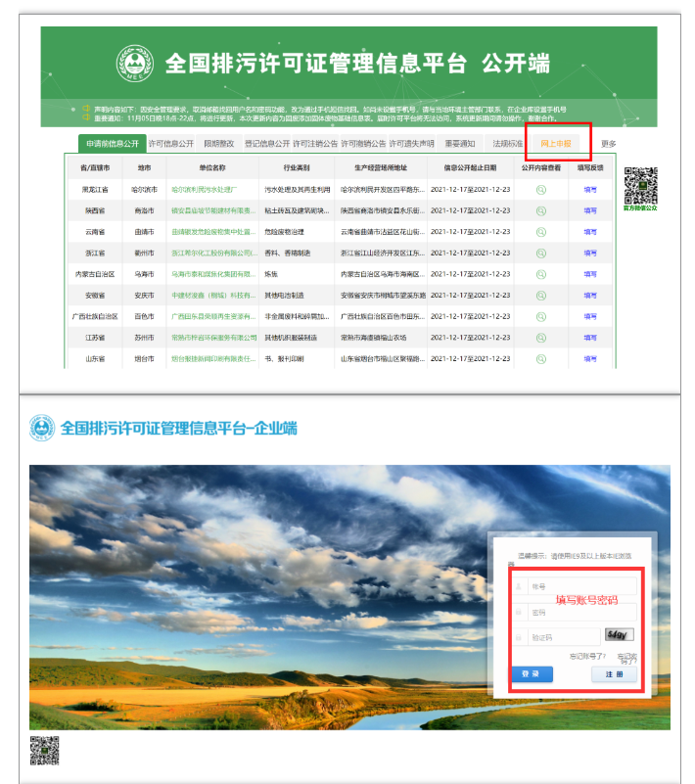Open the 法规标准 tab
The image size is (695, 784).
tap(507, 144)
